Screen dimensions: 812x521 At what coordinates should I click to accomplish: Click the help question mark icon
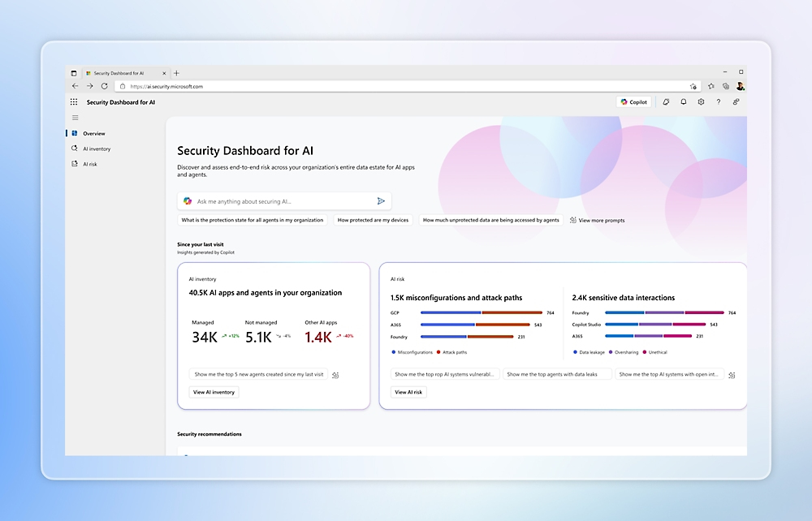[718, 102]
